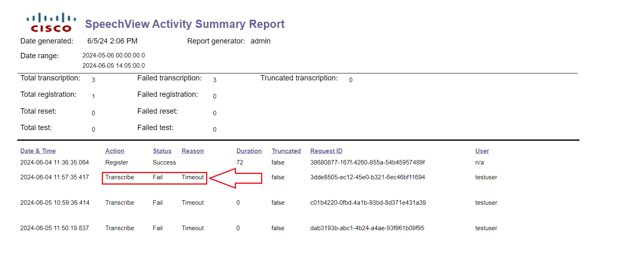644x272 pixels.
Task: Sort by Action column header
Action: 115,151
